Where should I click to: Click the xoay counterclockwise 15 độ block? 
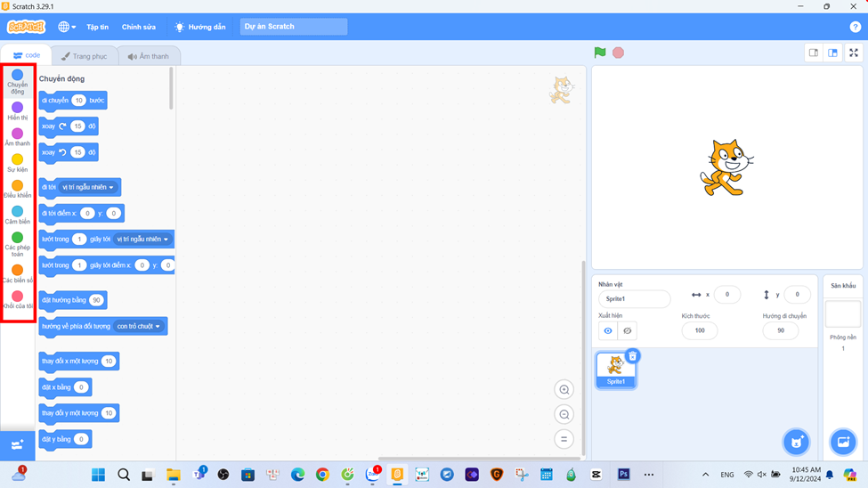point(69,153)
